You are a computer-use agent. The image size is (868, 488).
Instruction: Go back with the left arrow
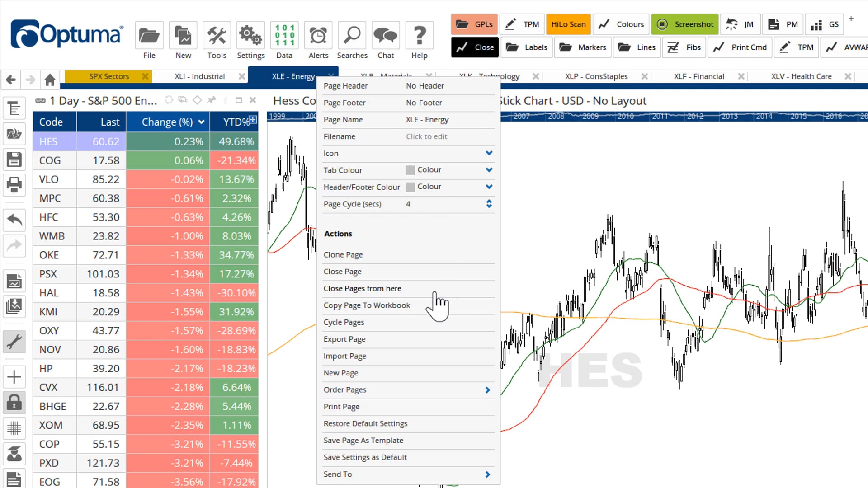pos(11,80)
